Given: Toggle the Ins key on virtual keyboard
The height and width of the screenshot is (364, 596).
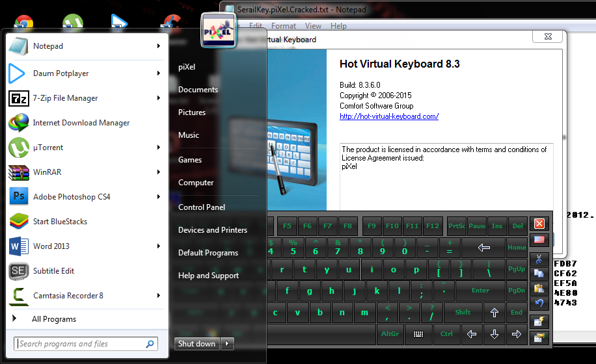Looking at the screenshot, I should pos(497,226).
